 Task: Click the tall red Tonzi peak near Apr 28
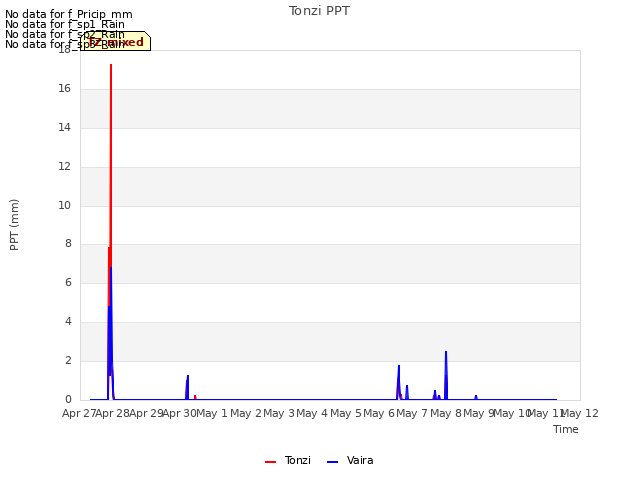click(x=111, y=163)
